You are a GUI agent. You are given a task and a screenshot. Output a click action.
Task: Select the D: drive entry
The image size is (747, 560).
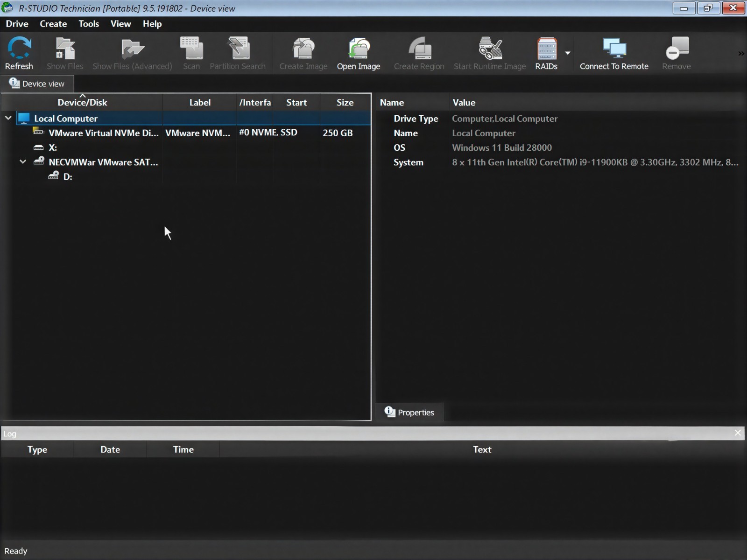pyautogui.click(x=68, y=177)
